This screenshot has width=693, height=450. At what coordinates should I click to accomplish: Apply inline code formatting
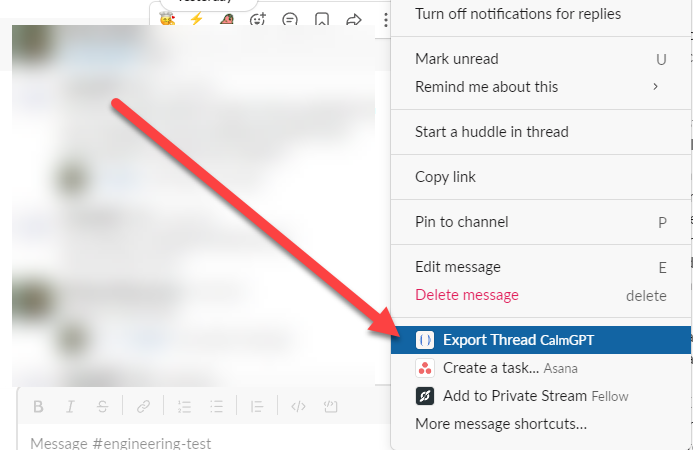(x=298, y=406)
